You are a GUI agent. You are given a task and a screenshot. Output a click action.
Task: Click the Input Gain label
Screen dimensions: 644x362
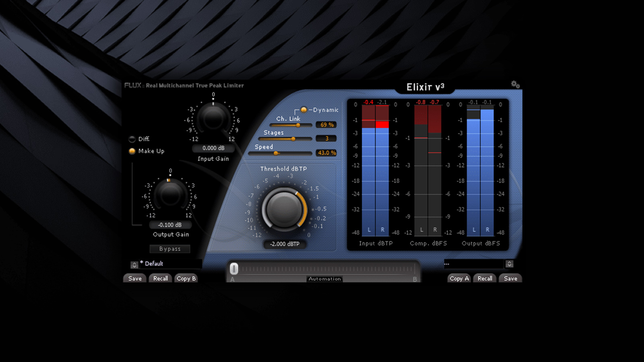click(x=213, y=159)
